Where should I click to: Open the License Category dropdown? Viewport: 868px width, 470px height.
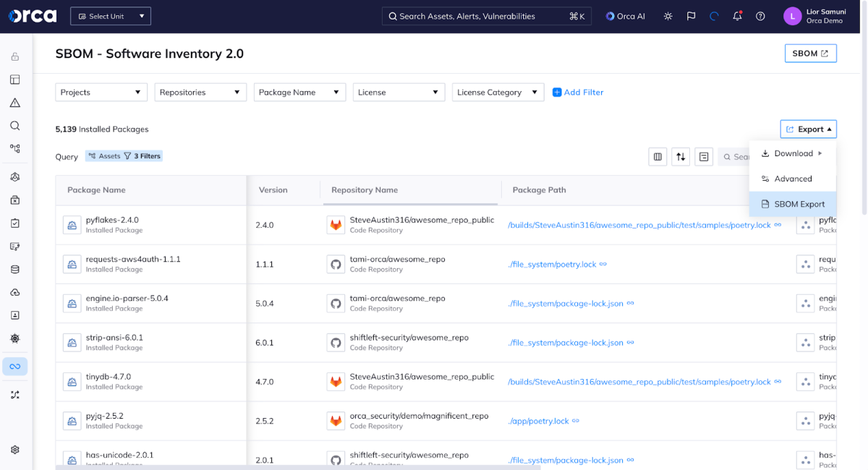point(498,92)
